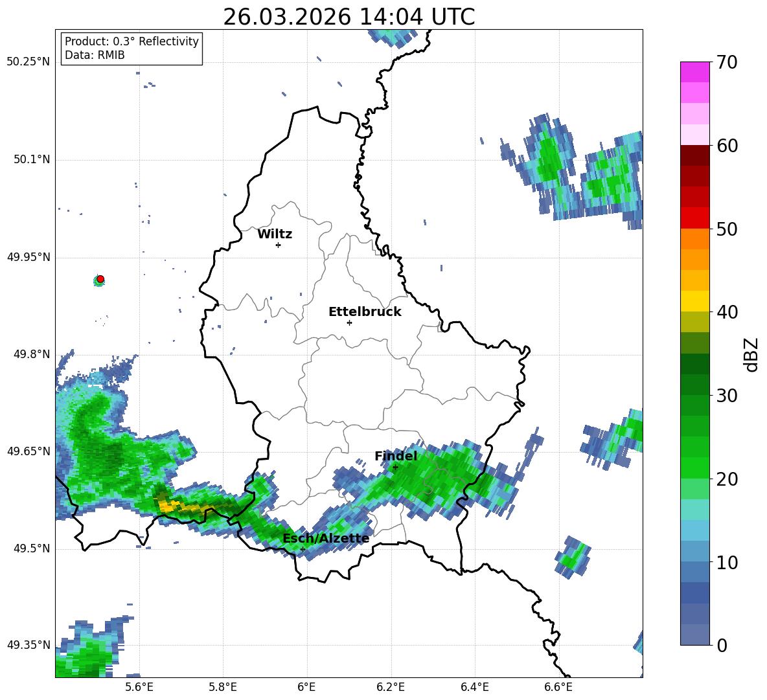
Task: Click the 0 value on colorbar
Action: pyautogui.click(x=722, y=645)
